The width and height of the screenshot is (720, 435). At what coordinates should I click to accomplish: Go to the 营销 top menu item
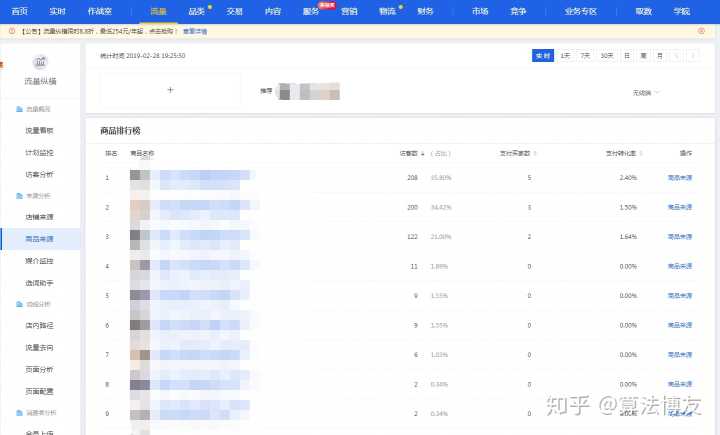pos(349,11)
